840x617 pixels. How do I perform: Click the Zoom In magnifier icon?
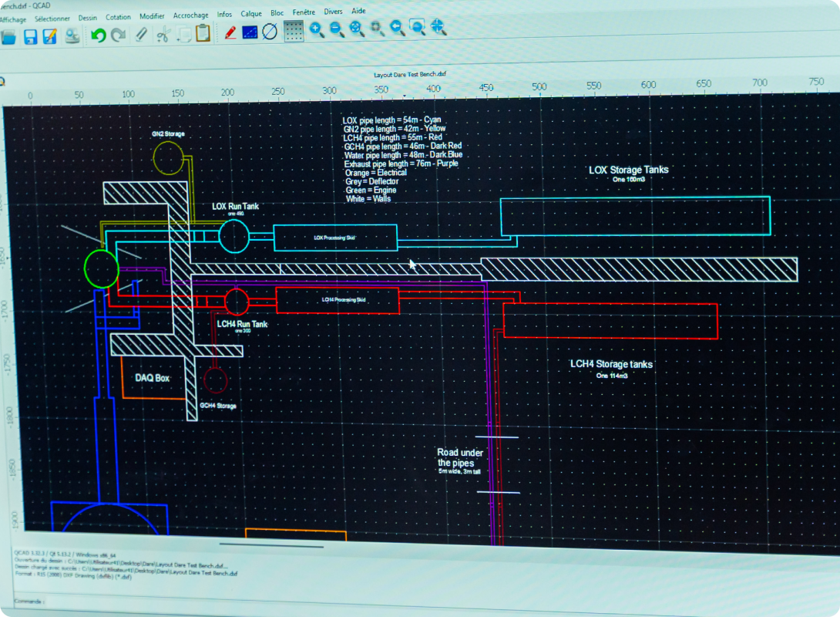(316, 30)
